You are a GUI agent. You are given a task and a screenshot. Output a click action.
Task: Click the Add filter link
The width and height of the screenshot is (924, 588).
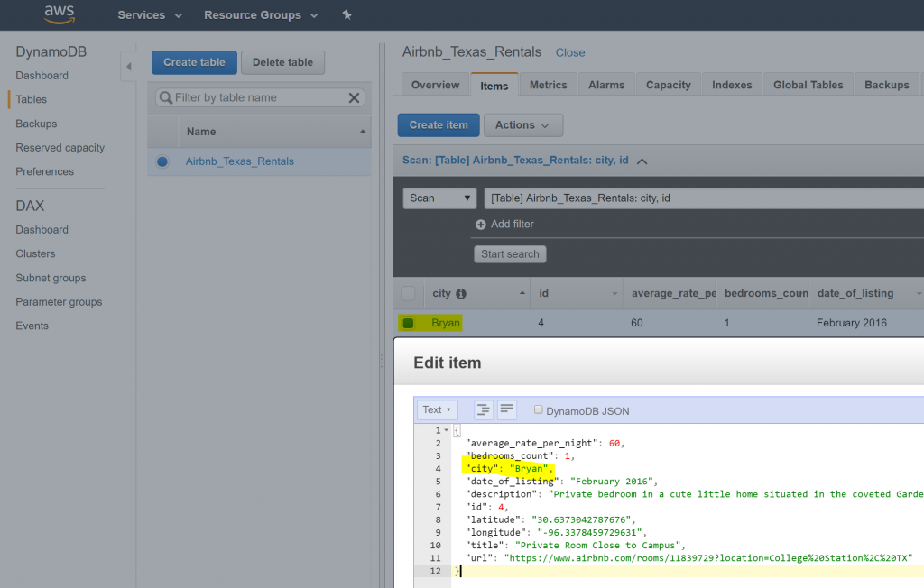pyautogui.click(x=513, y=224)
